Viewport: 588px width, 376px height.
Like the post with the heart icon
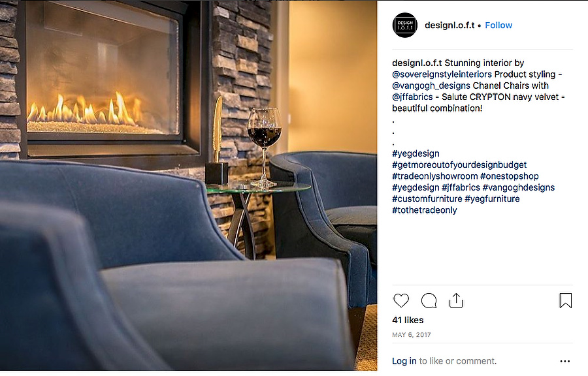click(x=401, y=300)
